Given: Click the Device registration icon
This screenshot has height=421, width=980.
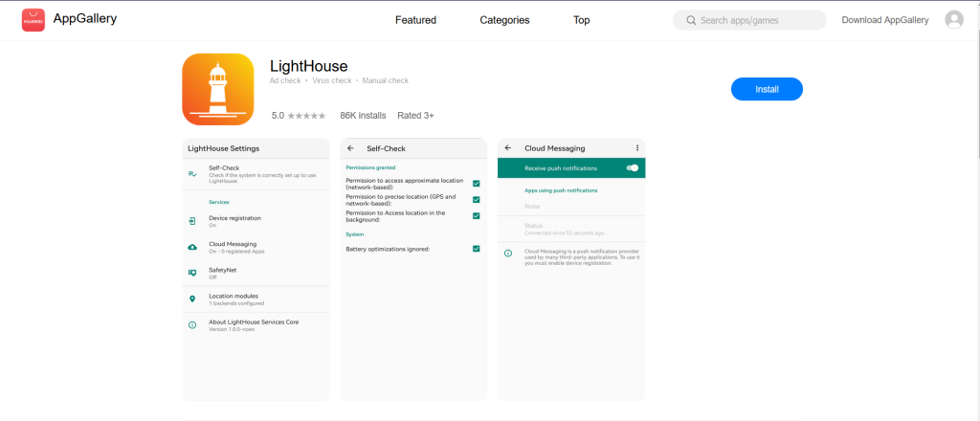Looking at the screenshot, I should pyautogui.click(x=192, y=221).
